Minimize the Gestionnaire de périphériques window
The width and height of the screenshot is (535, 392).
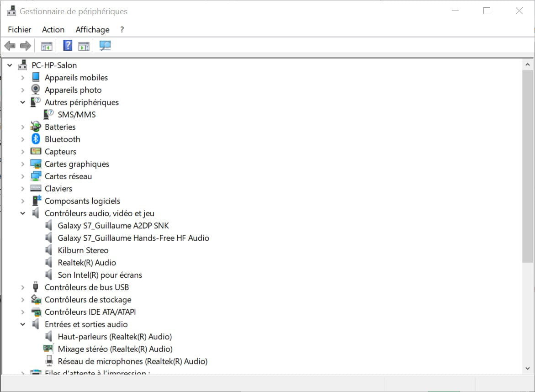455,11
